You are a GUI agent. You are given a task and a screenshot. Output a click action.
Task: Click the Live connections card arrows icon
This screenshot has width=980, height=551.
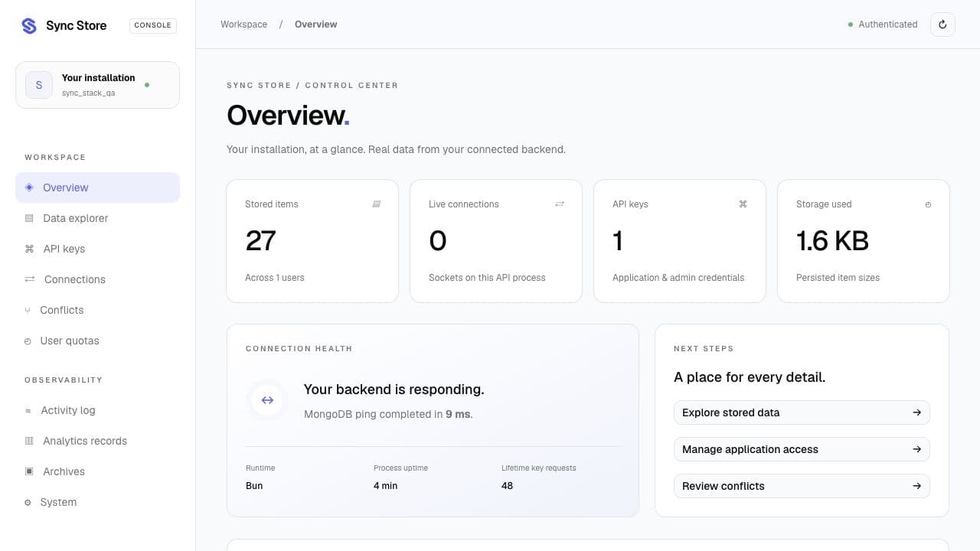click(x=560, y=204)
